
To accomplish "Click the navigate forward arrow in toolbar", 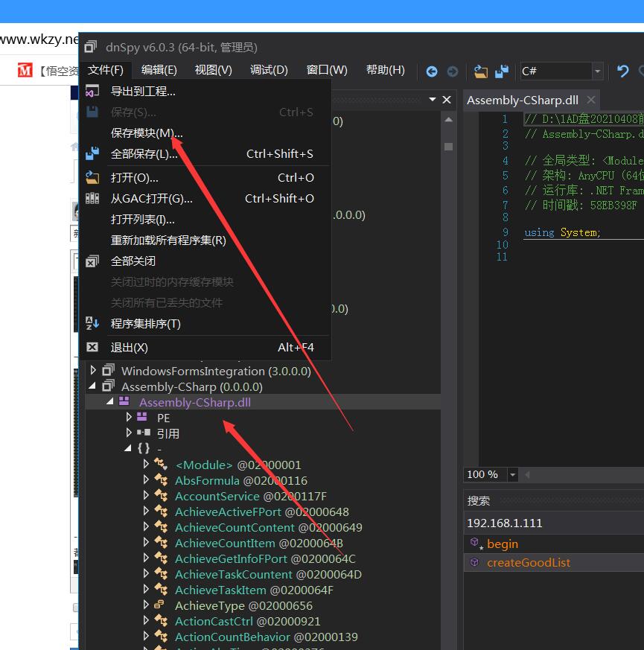I will point(452,71).
